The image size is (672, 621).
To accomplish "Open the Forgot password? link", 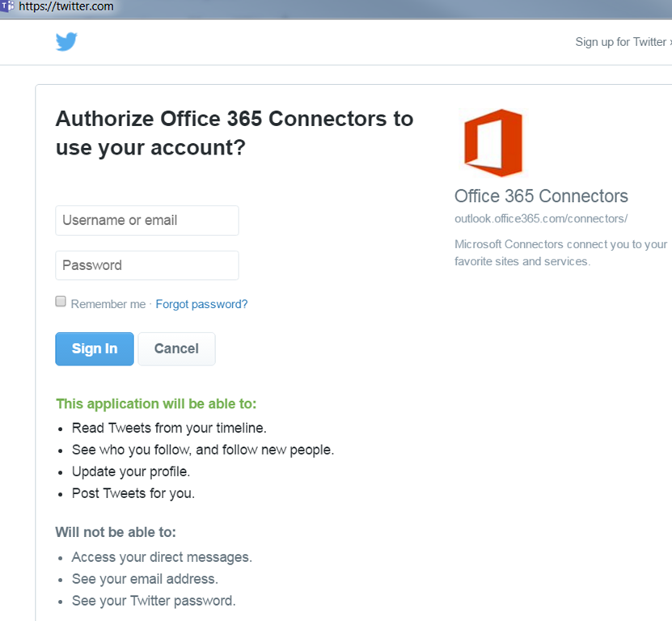I will [x=201, y=304].
